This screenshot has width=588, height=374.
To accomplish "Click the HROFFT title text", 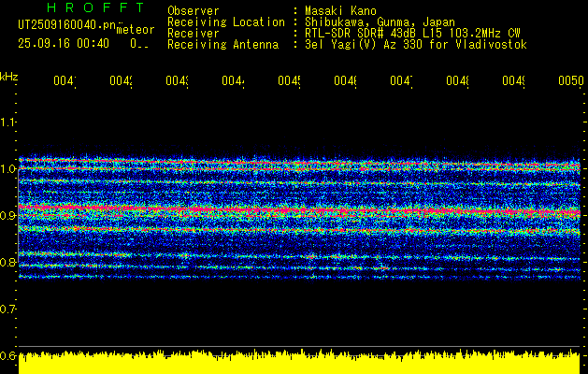I will [x=82, y=8].
